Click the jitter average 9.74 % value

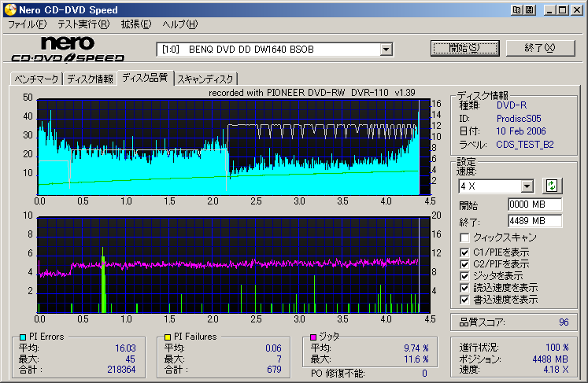point(416,348)
